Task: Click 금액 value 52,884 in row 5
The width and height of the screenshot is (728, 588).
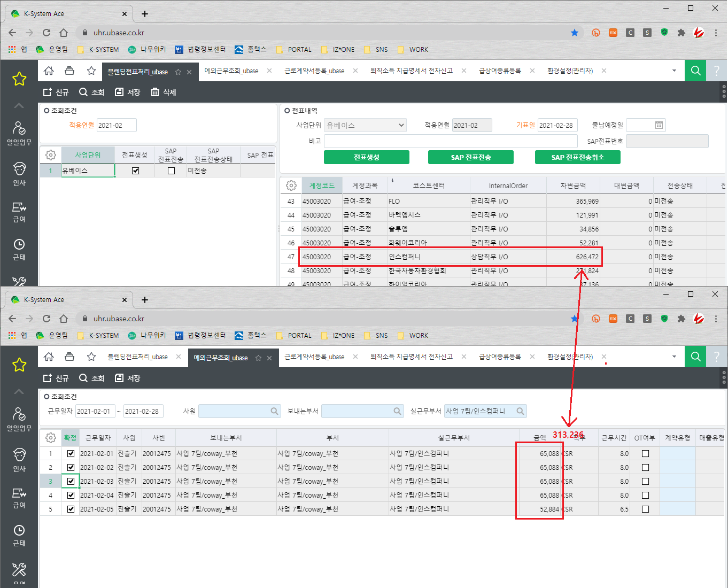Action: tap(549, 509)
